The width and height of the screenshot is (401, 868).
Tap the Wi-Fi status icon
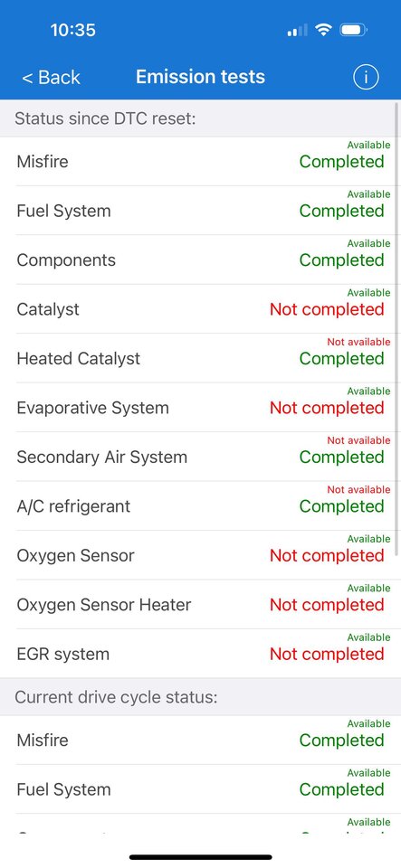[x=323, y=29]
